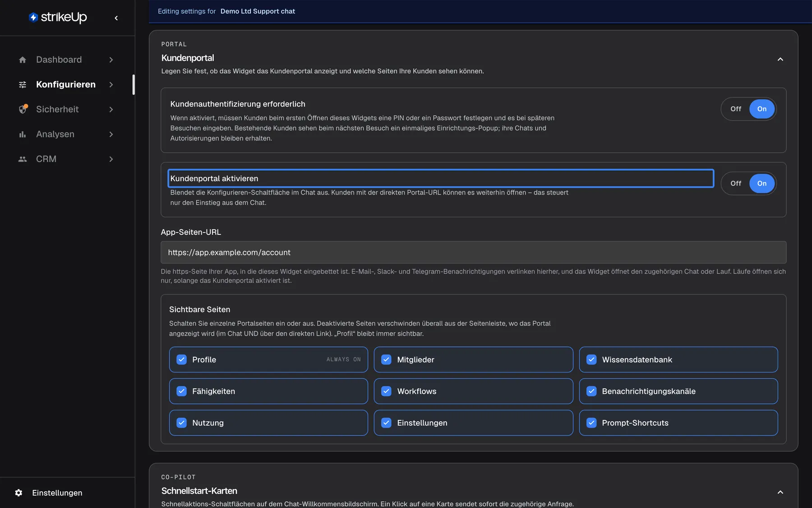Uncheck the Einstellungen page checkbox

coord(386,423)
